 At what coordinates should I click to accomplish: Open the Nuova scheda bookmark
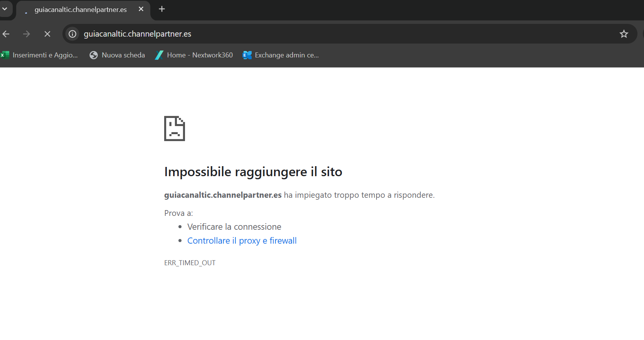pos(117,55)
